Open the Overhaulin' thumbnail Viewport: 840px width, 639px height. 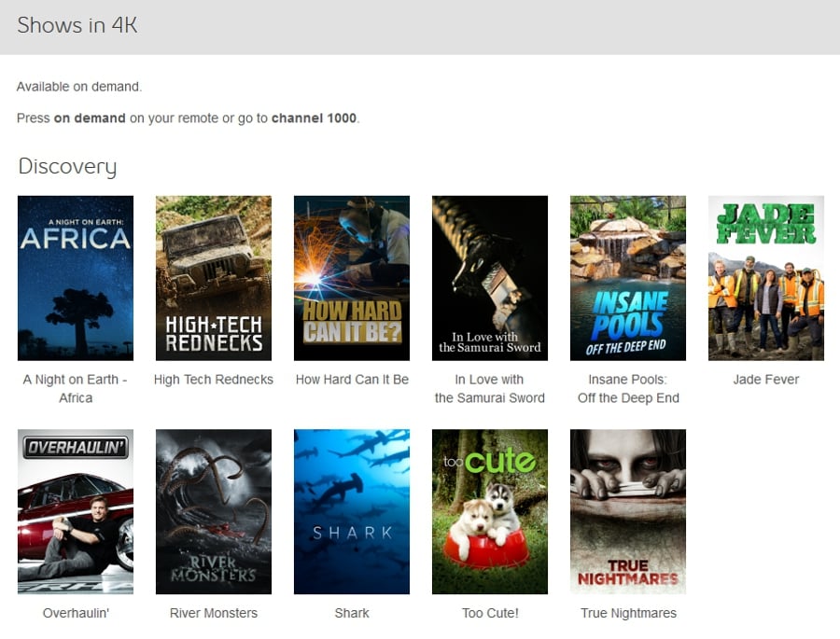pyautogui.click(x=75, y=511)
